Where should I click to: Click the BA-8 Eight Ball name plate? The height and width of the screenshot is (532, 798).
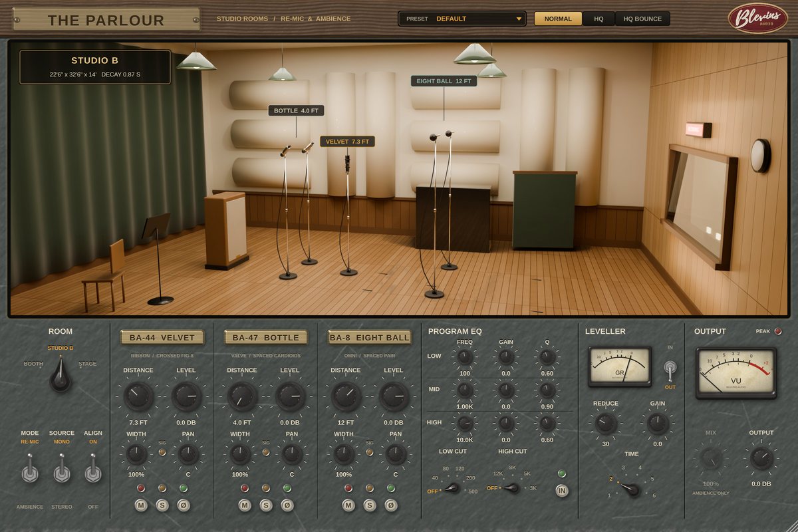pyautogui.click(x=370, y=338)
